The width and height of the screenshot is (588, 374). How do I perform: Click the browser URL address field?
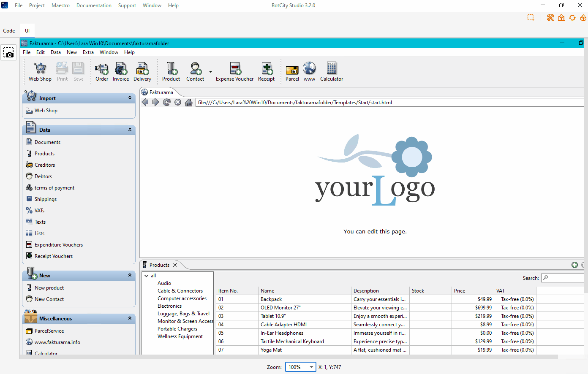coord(389,103)
